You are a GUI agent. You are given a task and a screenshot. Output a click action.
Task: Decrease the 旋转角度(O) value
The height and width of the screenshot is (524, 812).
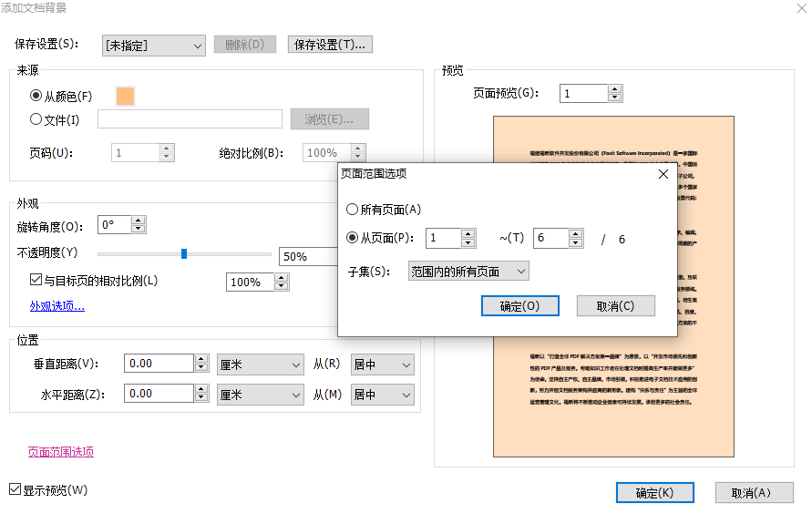(x=138, y=229)
